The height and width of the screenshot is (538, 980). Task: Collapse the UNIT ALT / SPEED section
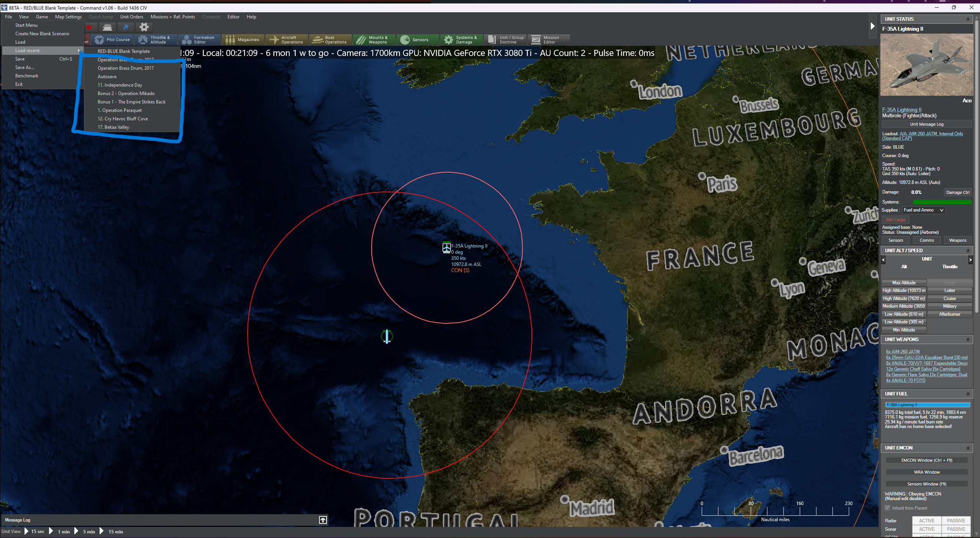point(968,251)
